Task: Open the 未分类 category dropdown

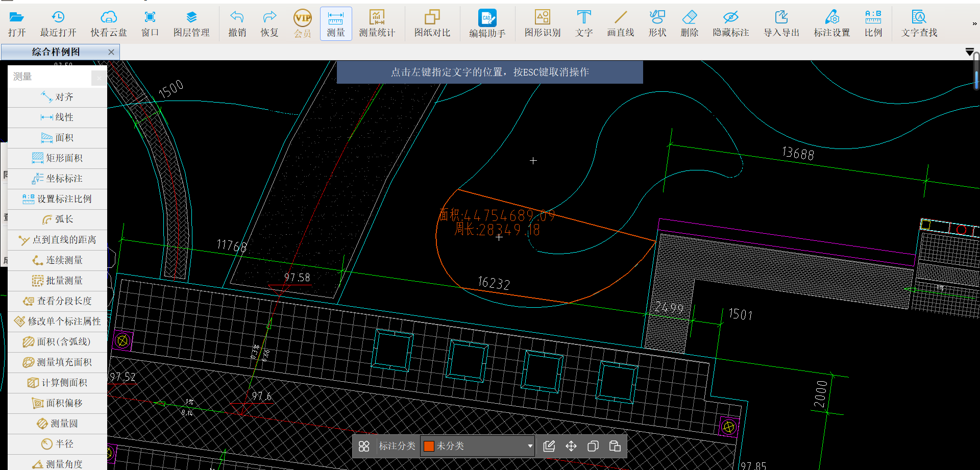Action: 478,446
